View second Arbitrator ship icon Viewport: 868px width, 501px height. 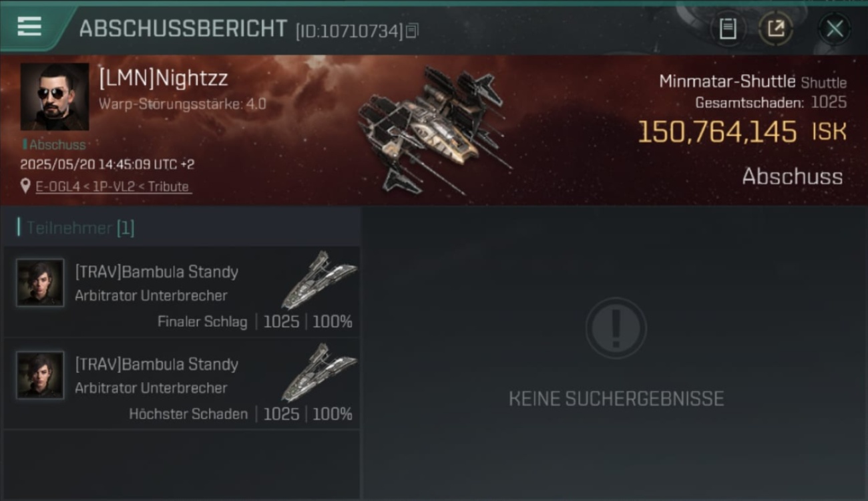(x=319, y=371)
